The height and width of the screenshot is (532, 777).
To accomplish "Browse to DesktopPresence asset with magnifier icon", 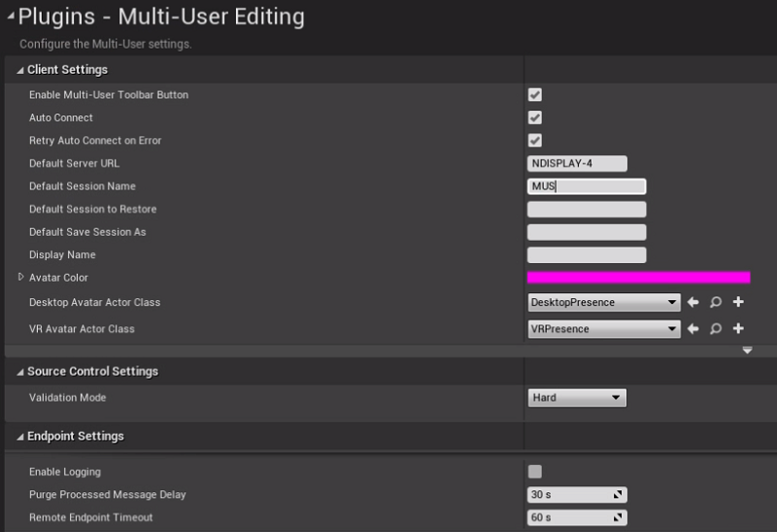I will click(716, 302).
